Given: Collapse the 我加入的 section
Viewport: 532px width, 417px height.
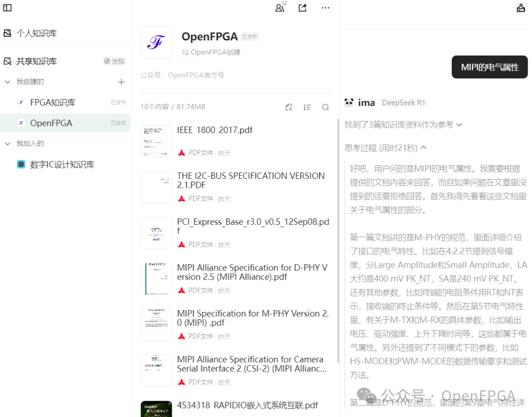Looking at the screenshot, I should [7, 143].
